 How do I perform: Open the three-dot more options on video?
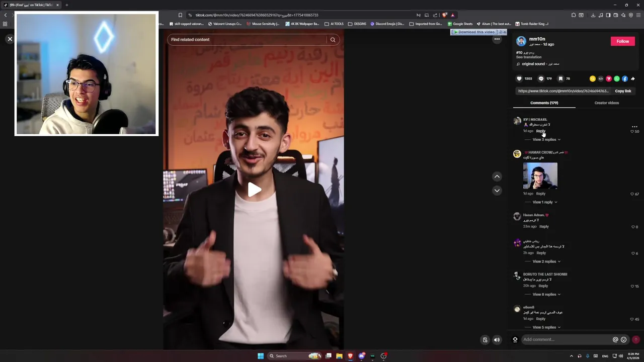tap(497, 39)
